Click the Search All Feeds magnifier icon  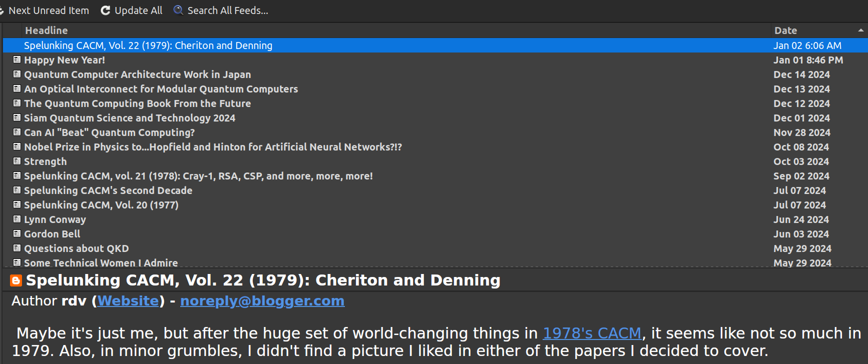pos(178,10)
